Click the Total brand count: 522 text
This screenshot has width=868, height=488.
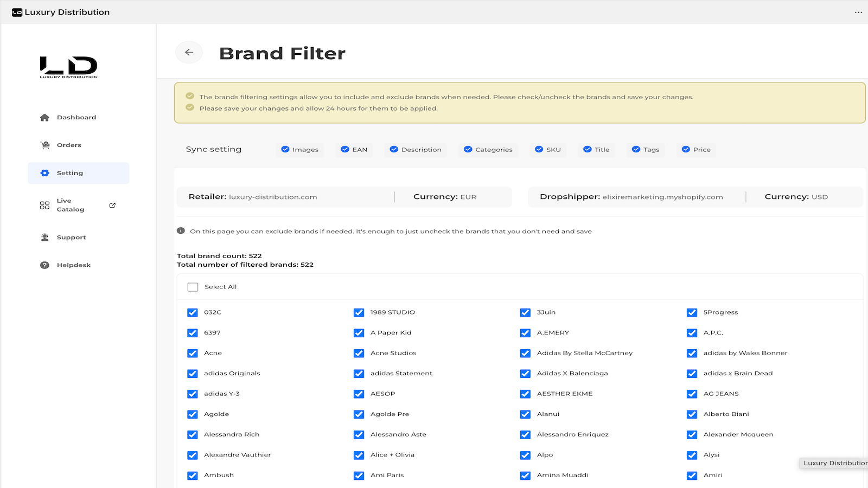[219, 256]
